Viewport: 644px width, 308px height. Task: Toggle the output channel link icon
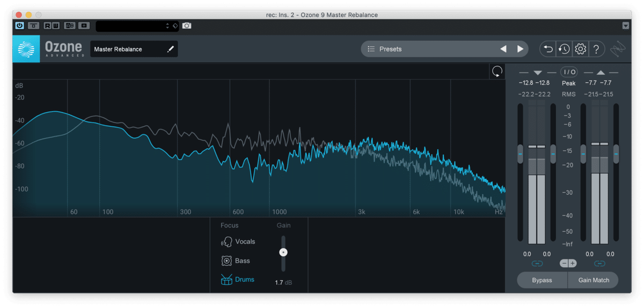pyautogui.click(x=600, y=263)
